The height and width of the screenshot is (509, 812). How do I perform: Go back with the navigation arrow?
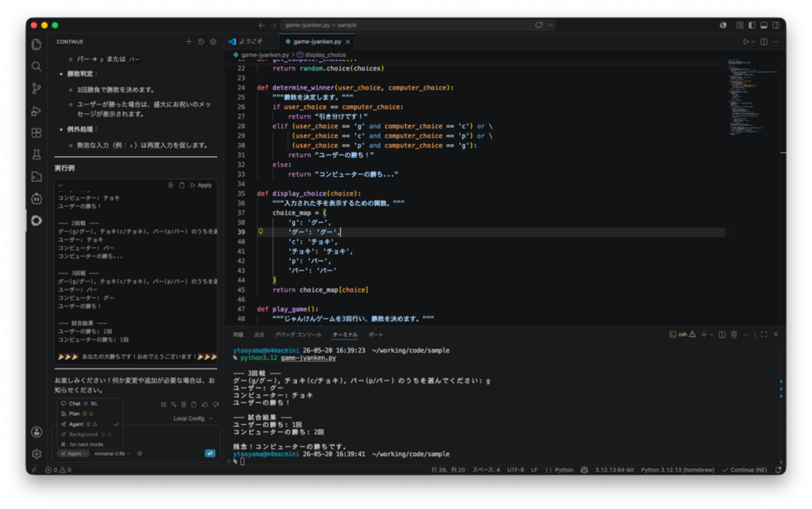(262, 25)
